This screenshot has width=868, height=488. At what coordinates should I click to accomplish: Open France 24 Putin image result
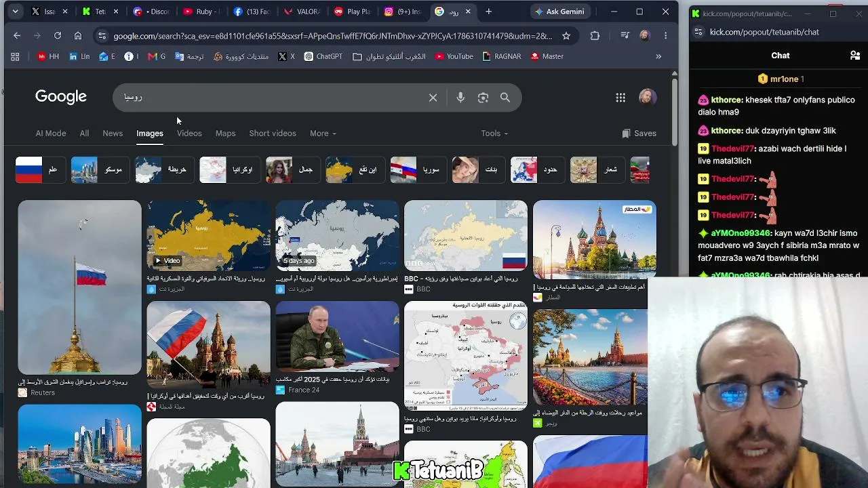(x=337, y=336)
